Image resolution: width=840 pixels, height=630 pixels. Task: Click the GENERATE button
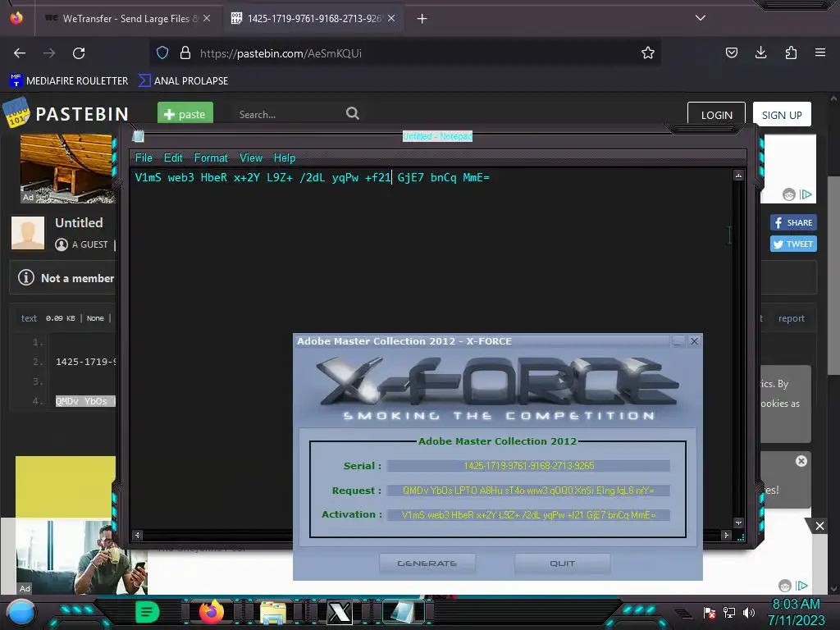pyautogui.click(x=427, y=564)
